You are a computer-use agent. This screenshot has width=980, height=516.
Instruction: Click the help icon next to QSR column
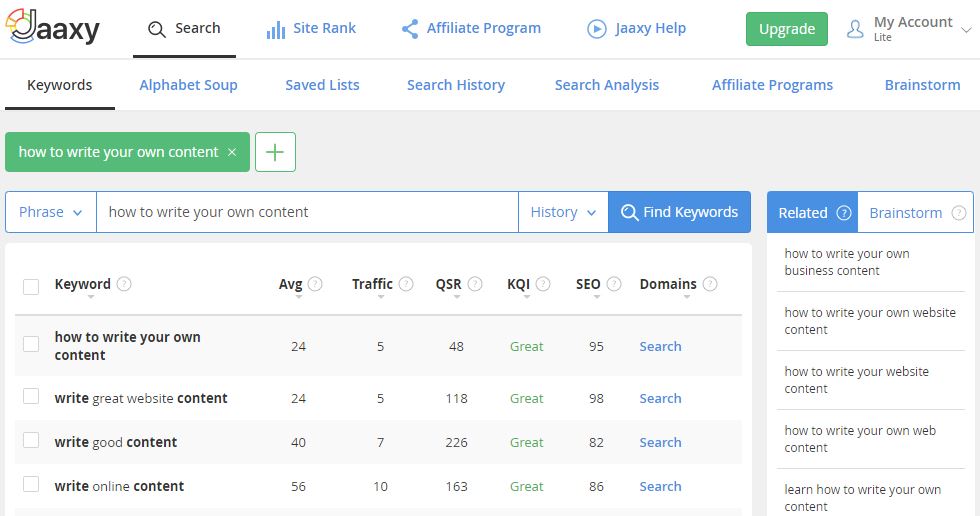click(x=475, y=284)
